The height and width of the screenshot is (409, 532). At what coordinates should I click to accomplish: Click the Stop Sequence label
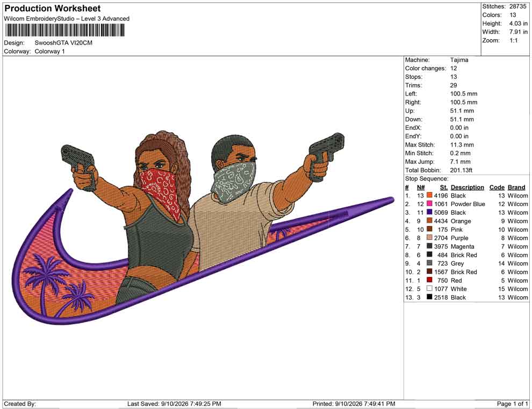point(427,179)
